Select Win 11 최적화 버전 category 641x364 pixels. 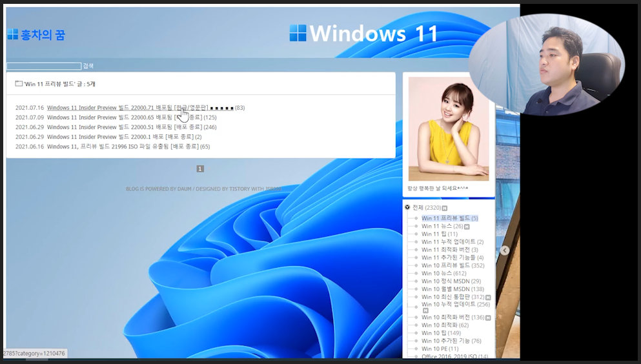coord(450,250)
